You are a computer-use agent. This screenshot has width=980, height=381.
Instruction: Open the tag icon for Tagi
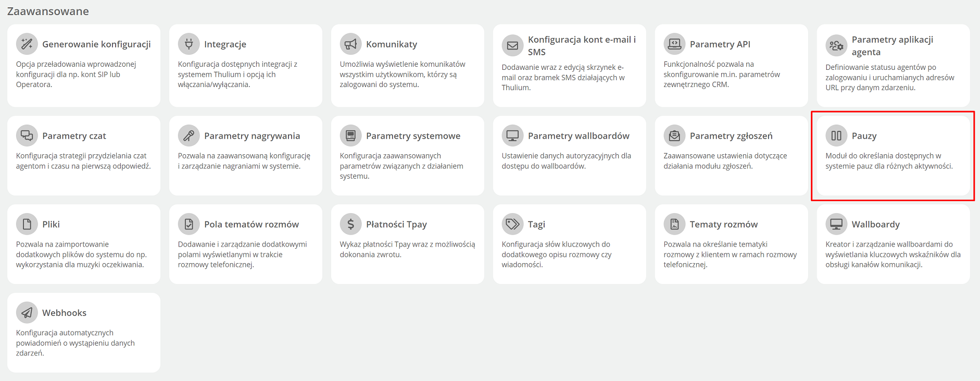click(513, 224)
